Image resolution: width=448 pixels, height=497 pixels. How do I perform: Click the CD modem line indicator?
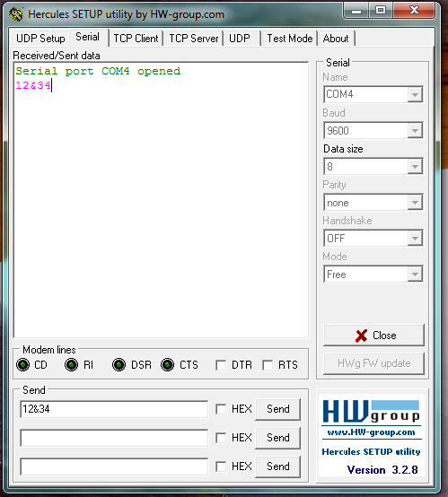click(22, 365)
